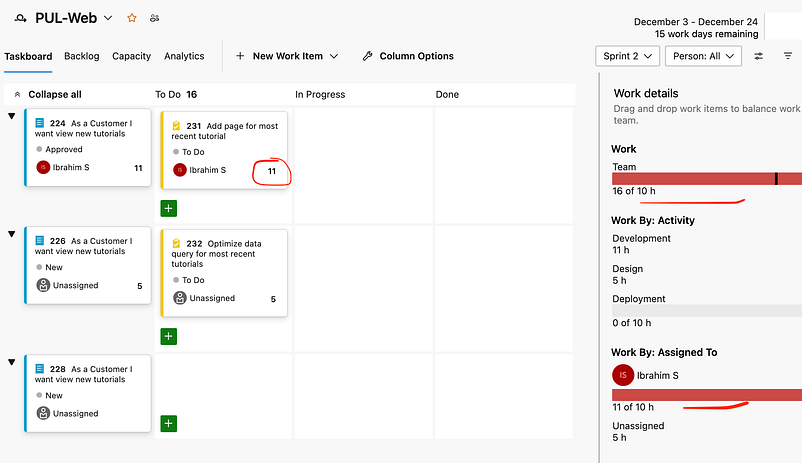Screen dimensions: 802x463
Task: Collapse row for work item 224
Action: point(12,116)
